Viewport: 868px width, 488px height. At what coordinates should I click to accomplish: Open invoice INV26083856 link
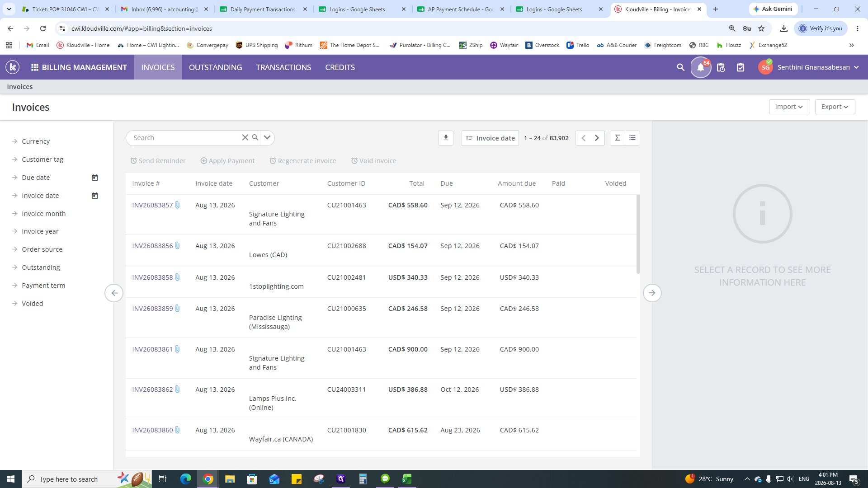tap(152, 246)
